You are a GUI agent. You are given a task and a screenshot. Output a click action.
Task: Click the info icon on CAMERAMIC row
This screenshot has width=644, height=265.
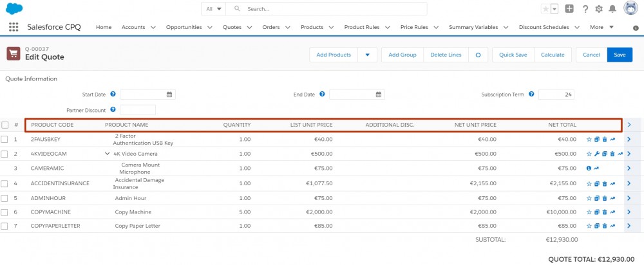point(589,168)
